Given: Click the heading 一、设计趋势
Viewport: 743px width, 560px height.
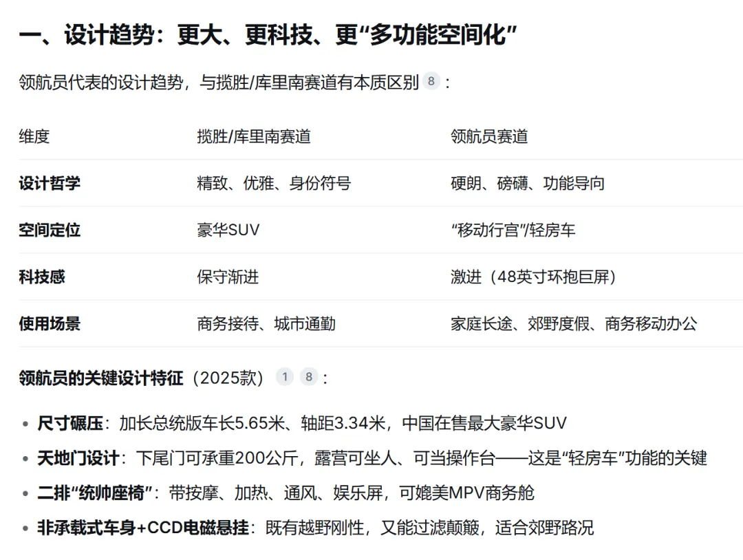Looking at the screenshot, I should [x=268, y=34].
